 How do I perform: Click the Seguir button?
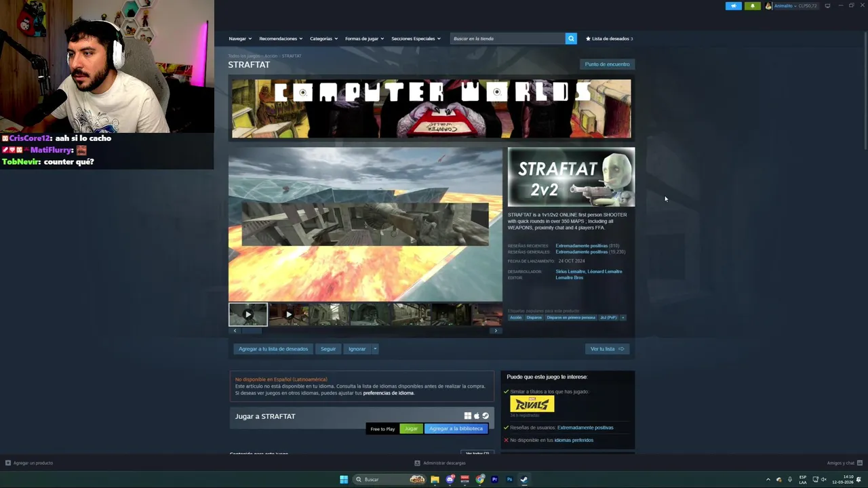pos(328,349)
